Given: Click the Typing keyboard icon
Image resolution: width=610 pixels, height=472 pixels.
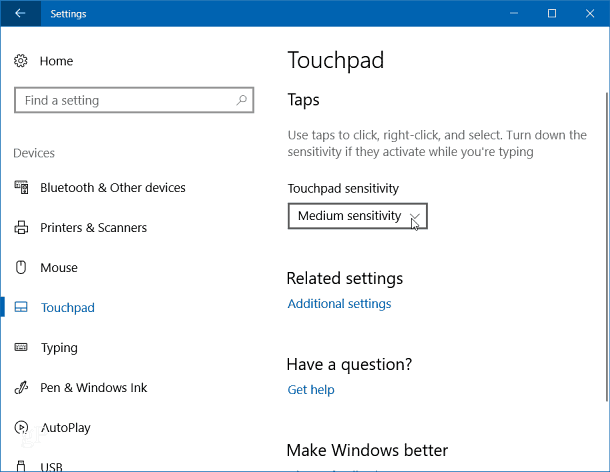Looking at the screenshot, I should (x=21, y=347).
